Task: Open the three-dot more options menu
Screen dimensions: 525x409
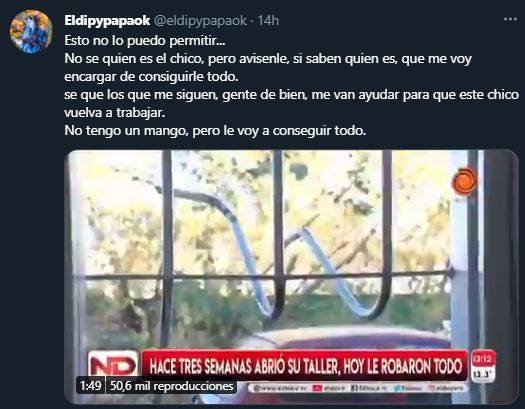Action: coord(510,19)
